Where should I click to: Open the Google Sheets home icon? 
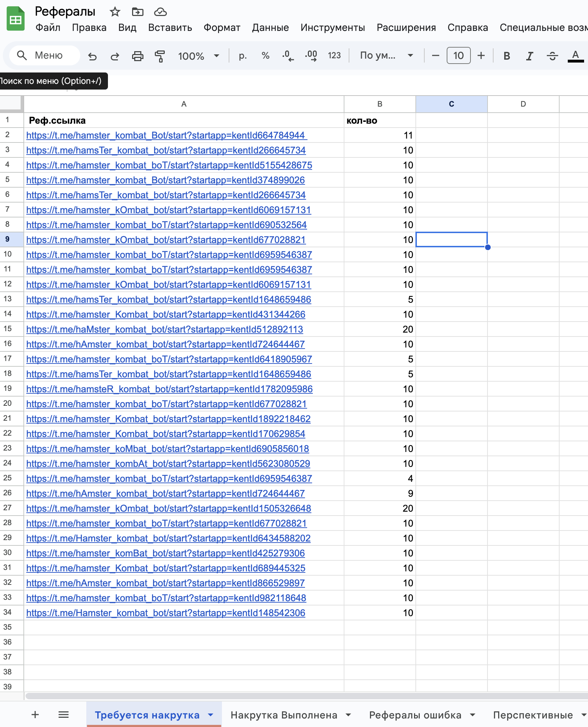pyautogui.click(x=15, y=19)
